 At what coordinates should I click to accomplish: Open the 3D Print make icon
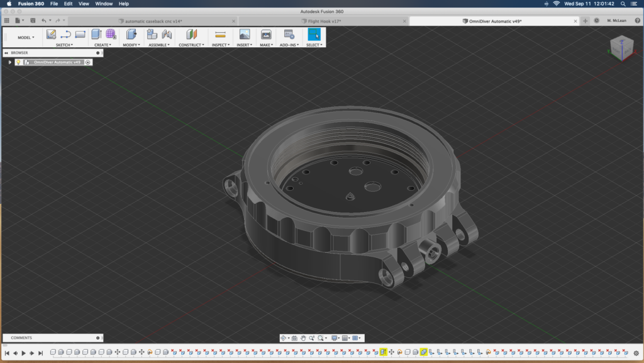pyautogui.click(x=266, y=34)
